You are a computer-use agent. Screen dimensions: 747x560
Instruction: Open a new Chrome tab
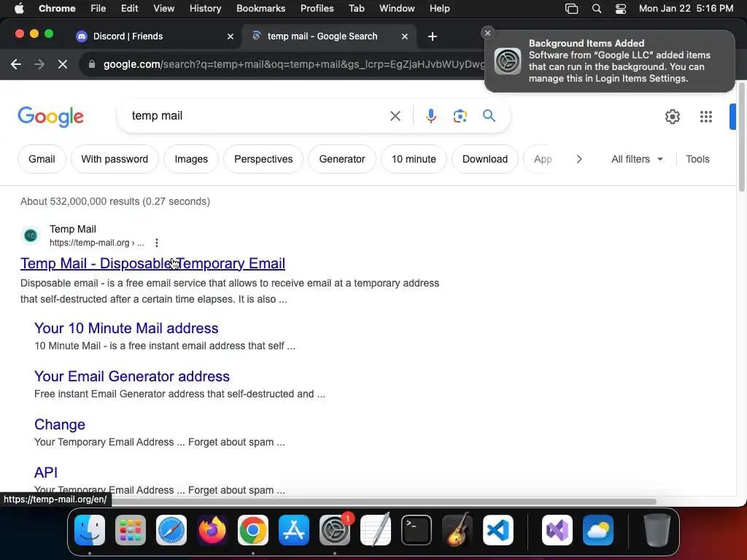tap(432, 36)
